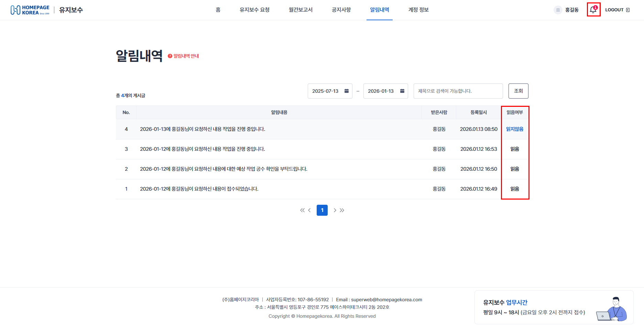Go to the next page arrow
This screenshot has width=644, height=326.
click(335, 210)
